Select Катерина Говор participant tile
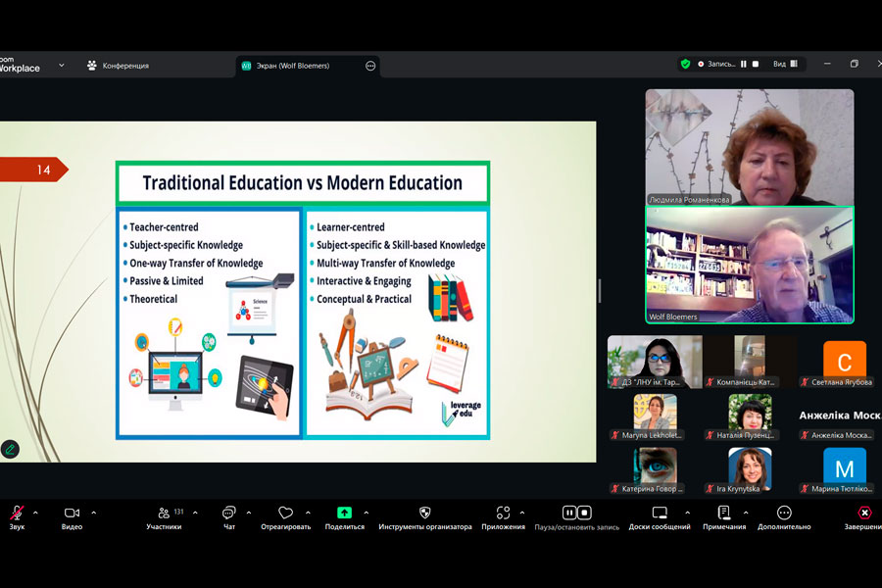This screenshot has width=882, height=588. coord(655,470)
